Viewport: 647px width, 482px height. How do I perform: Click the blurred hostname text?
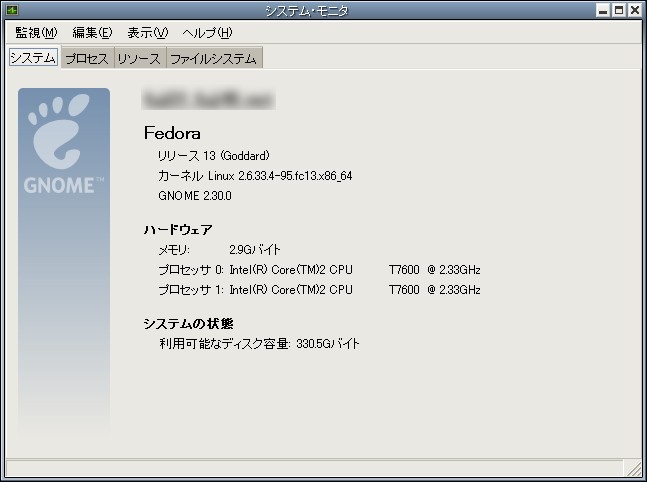coord(208,99)
